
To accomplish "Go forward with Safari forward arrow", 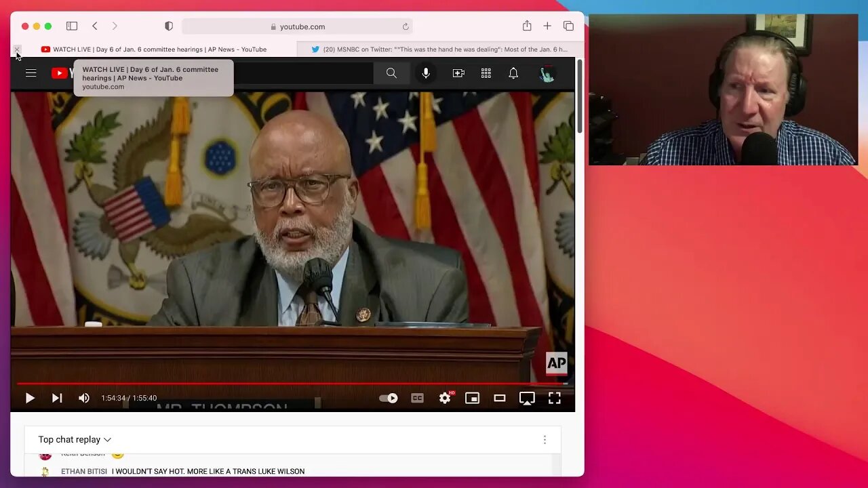I will (x=115, y=26).
